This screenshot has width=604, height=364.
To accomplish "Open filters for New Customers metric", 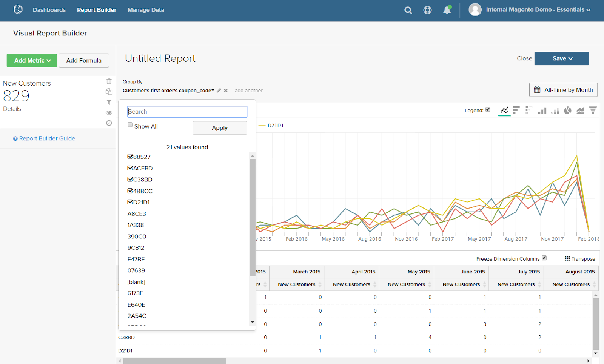I will click(x=109, y=102).
